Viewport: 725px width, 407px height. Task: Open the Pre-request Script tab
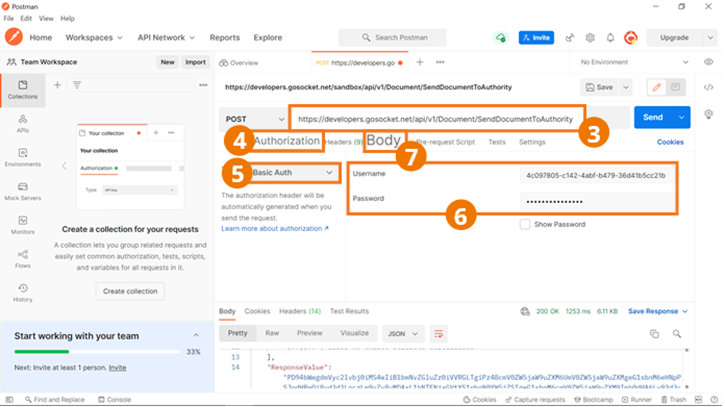445,142
